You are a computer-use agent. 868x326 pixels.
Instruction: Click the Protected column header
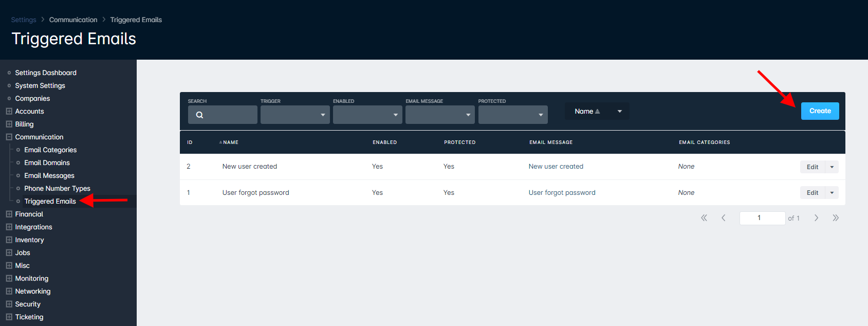pyautogui.click(x=460, y=142)
